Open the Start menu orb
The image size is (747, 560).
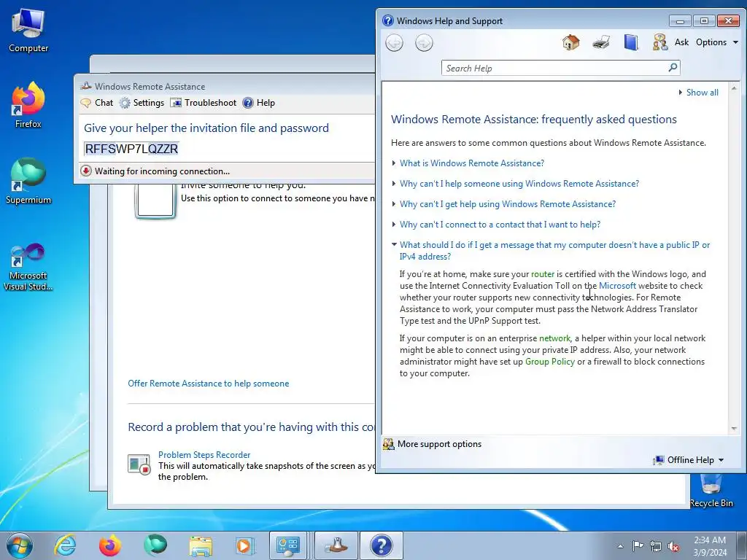click(20, 545)
